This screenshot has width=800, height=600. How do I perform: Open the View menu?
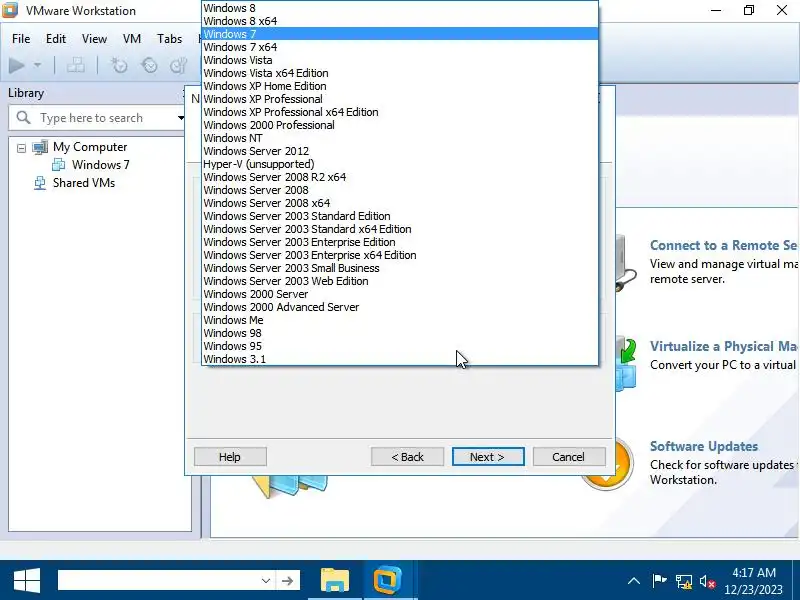coord(94,39)
